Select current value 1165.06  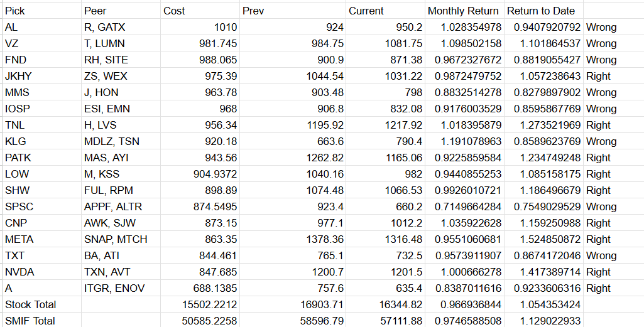point(385,158)
